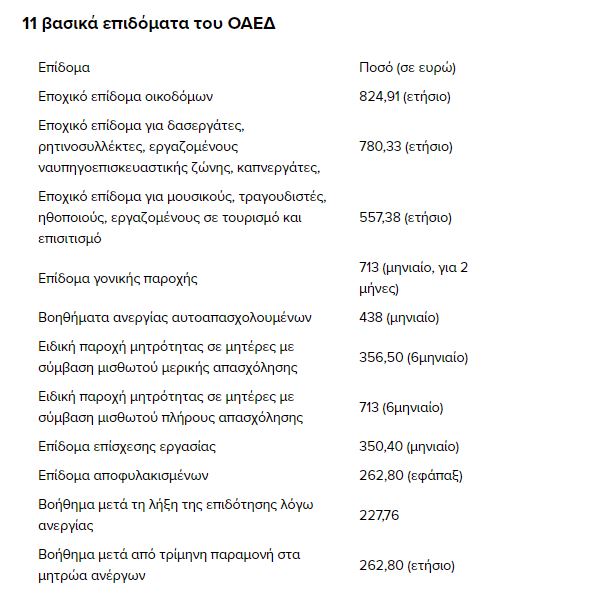Image resolution: width=598 pixels, height=598 pixels.
Task: Click the maternity benefit μερικής απασχόλησης row
Action: click(168, 357)
